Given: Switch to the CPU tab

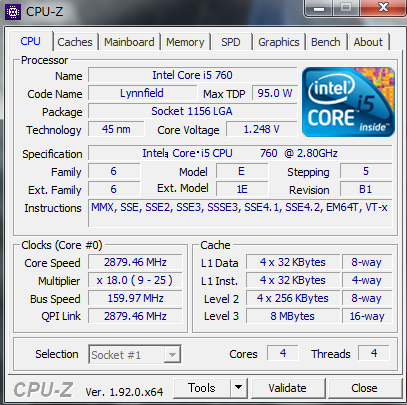Looking at the screenshot, I should coord(30,41).
